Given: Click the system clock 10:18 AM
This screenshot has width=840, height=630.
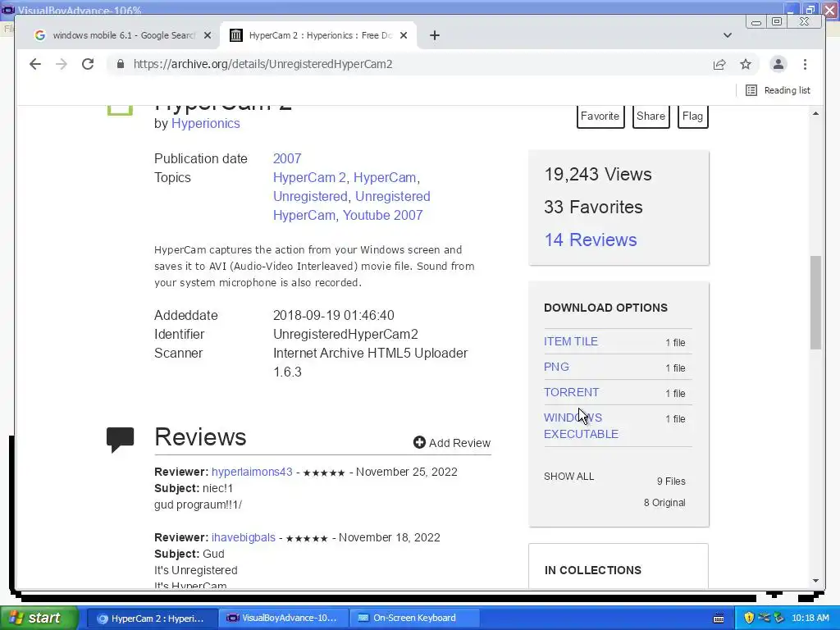Looking at the screenshot, I should coord(810,619).
